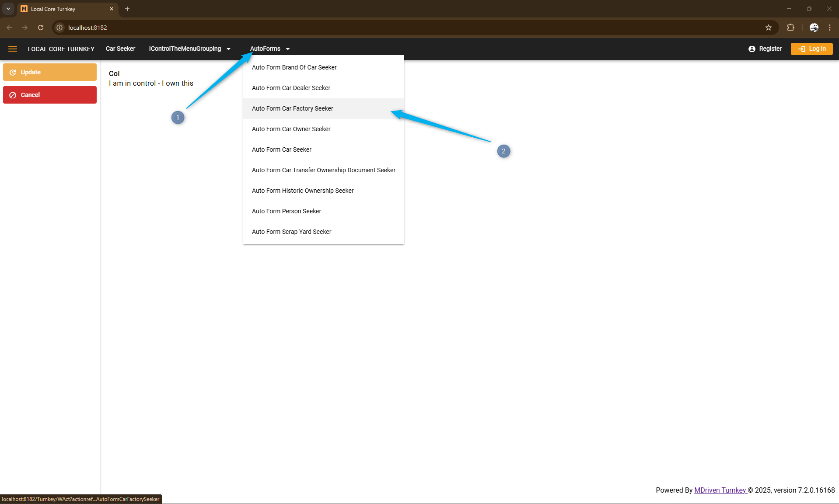
Task: Select Auto Form Car Factory Seeker
Action: (292, 108)
